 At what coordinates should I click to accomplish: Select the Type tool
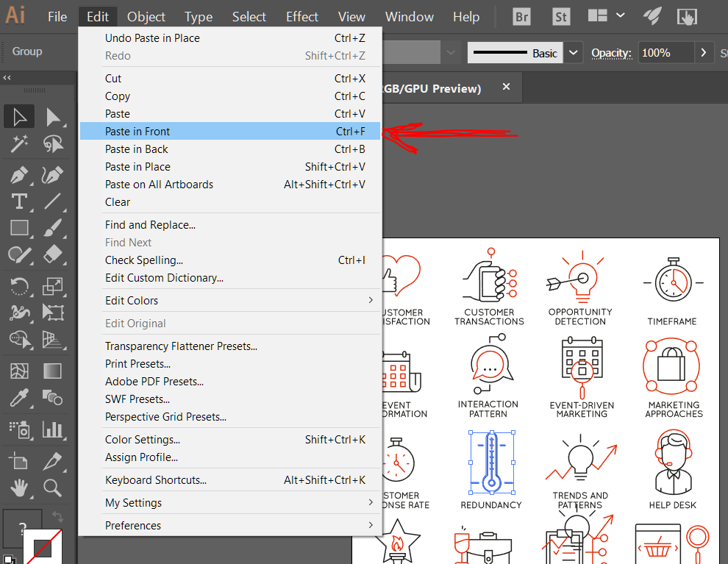[19, 201]
